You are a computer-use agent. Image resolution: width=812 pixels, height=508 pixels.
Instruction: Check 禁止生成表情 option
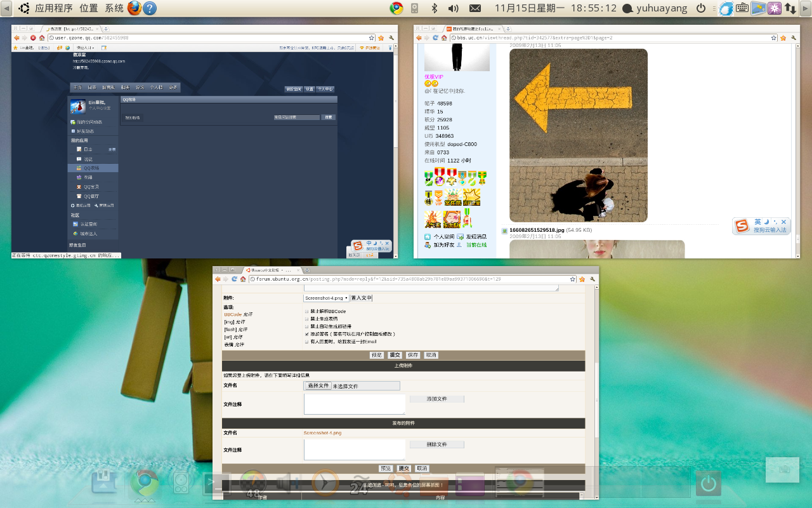306,319
